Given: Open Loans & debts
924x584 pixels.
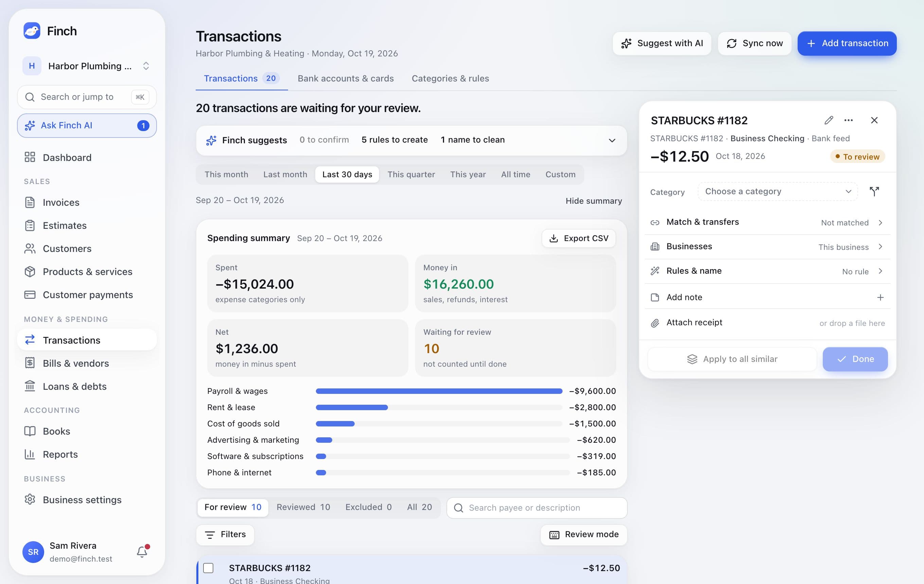Looking at the screenshot, I should coord(87,386).
